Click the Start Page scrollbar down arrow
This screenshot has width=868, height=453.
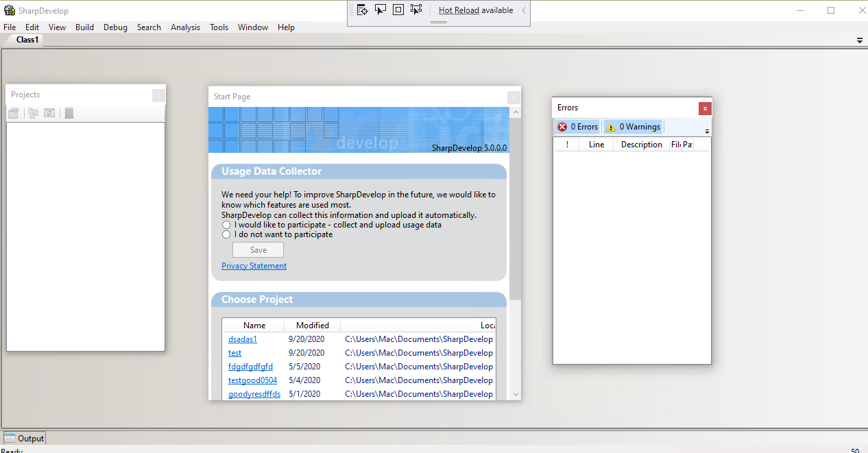(x=516, y=395)
